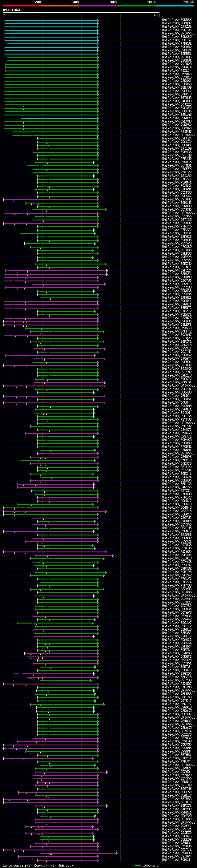Viewport: 197px width, 868px height.
Task: Select the UniRef100_B8BJU9 label
Action: pos(177,88)
